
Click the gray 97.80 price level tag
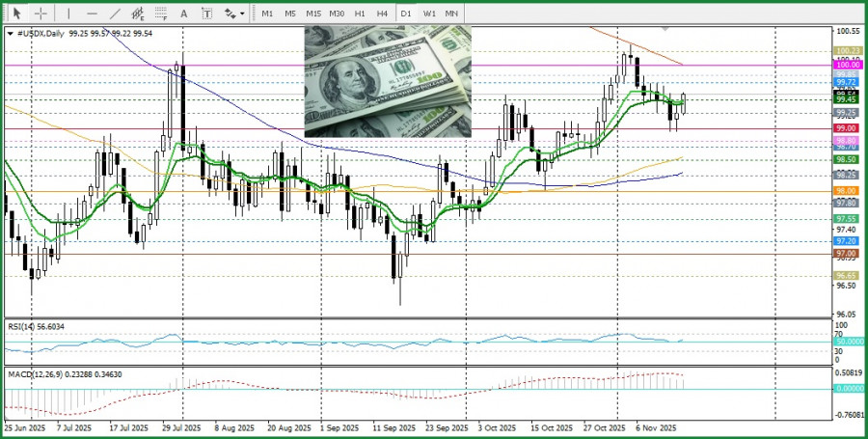(x=847, y=204)
